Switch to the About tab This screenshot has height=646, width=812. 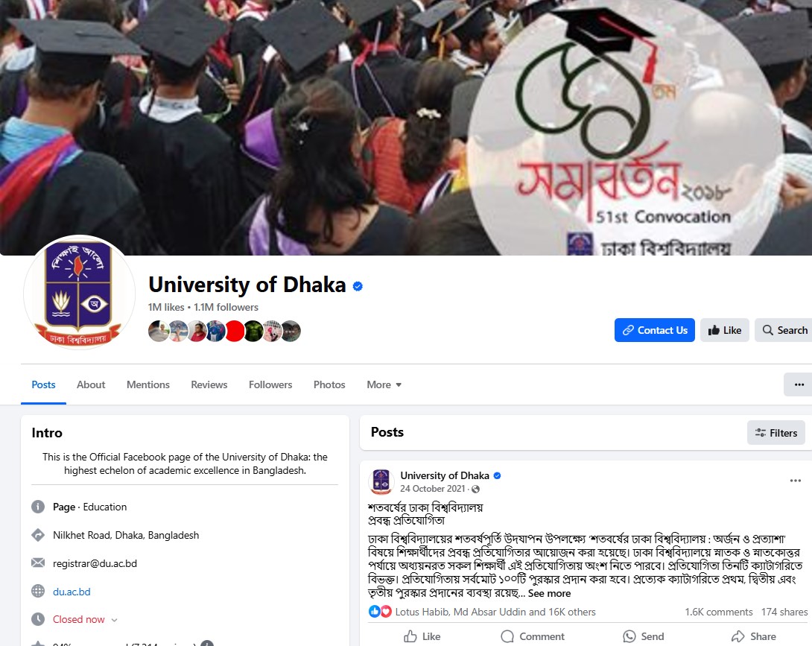(91, 384)
